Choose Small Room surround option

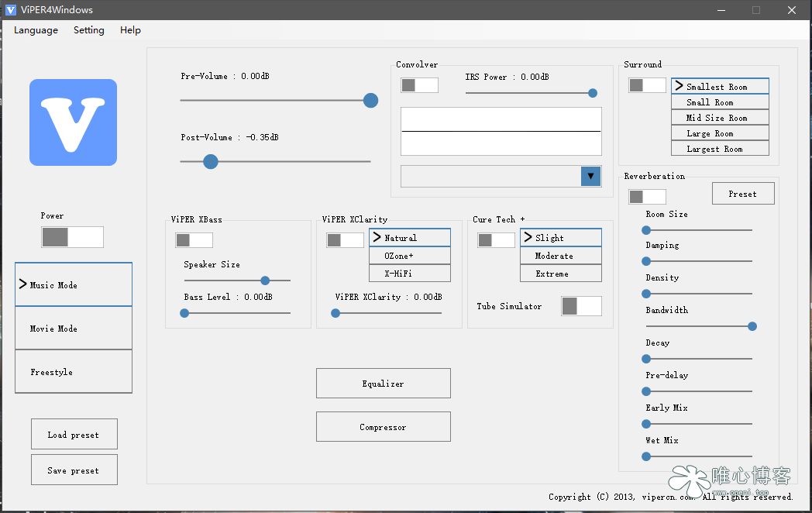click(x=720, y=102)
